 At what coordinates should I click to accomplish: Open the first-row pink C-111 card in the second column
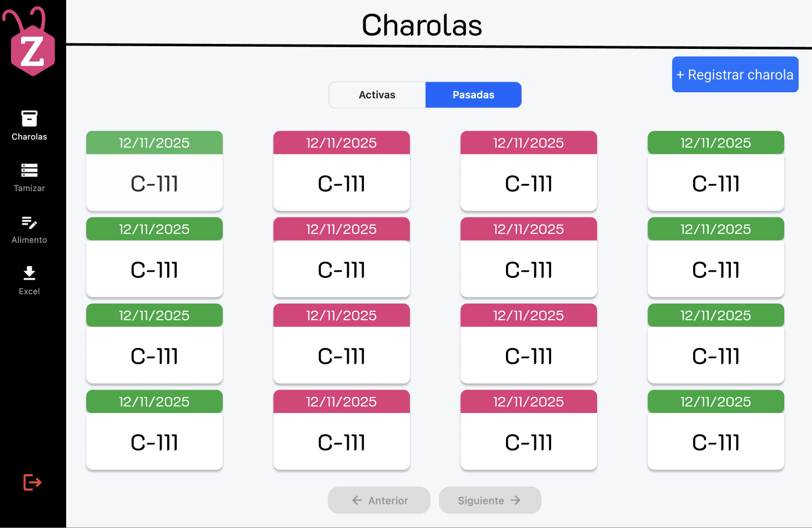click(x=342, y=171)
